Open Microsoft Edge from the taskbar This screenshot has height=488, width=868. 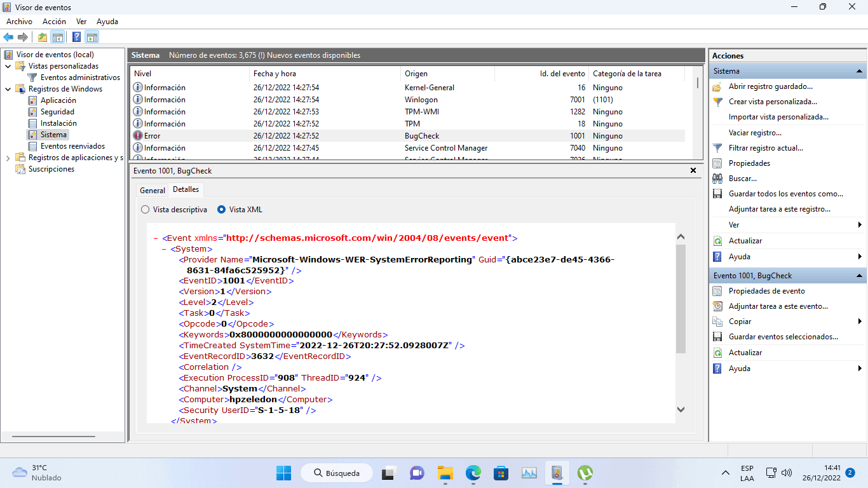473,473
